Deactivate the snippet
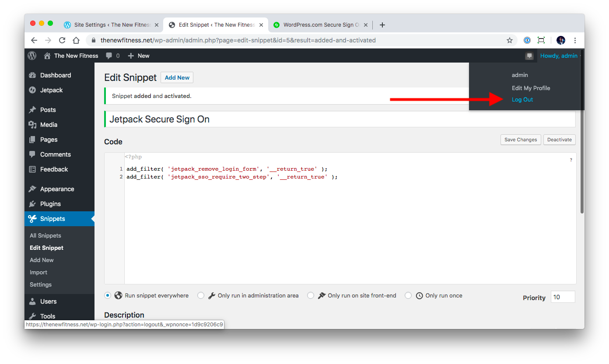Viewport: 609px width, 364px height. pos(560,140)
